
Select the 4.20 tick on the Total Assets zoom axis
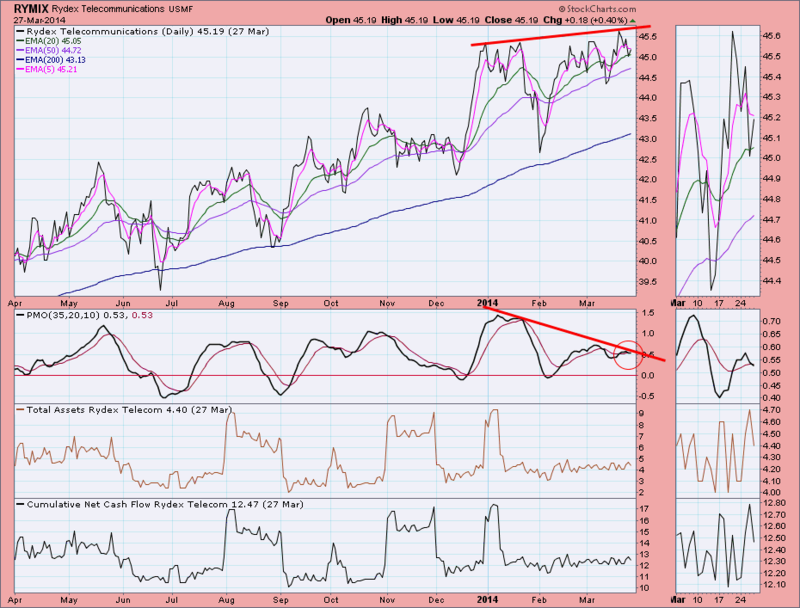click(x=770, y=469)
